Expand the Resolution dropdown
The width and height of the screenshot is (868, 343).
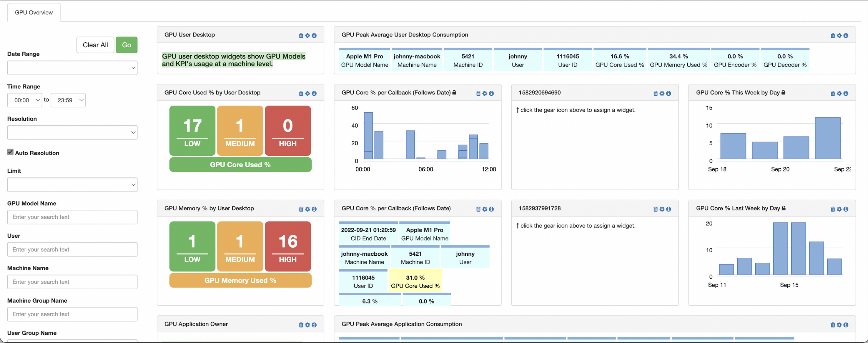click(x=72, y=132)
